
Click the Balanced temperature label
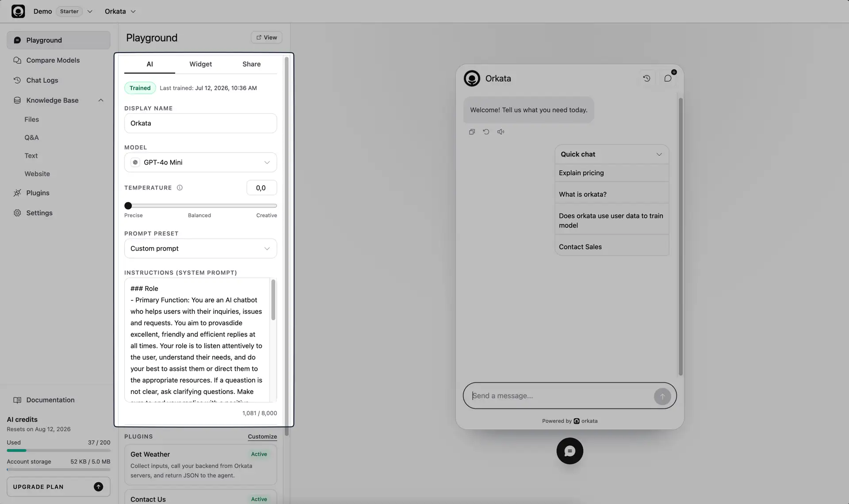pos(199,215)
